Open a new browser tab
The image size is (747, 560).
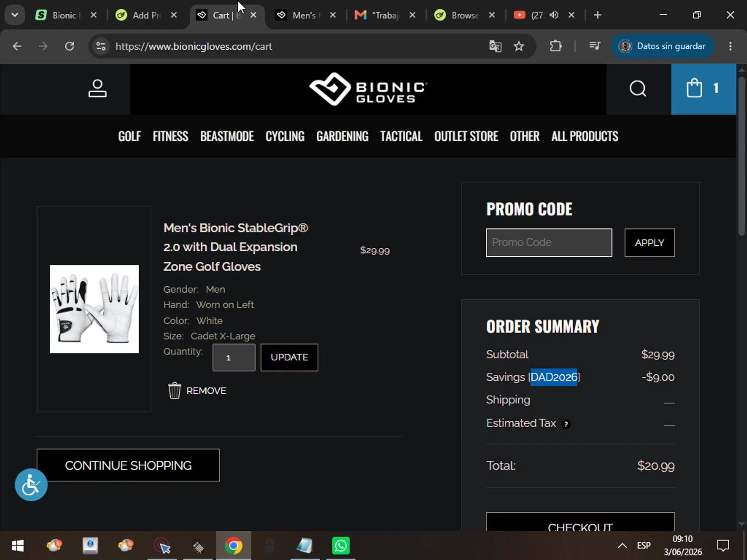(598, 15)
